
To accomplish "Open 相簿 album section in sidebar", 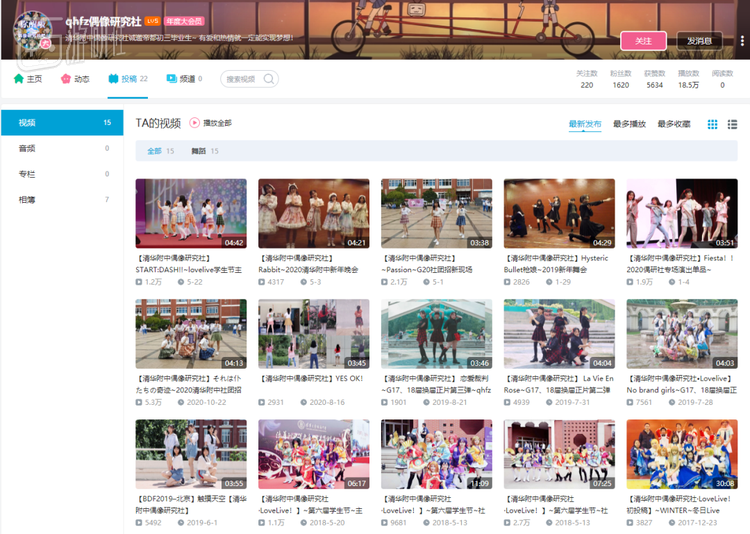I will pyautogui.click(x=27, y=200).
